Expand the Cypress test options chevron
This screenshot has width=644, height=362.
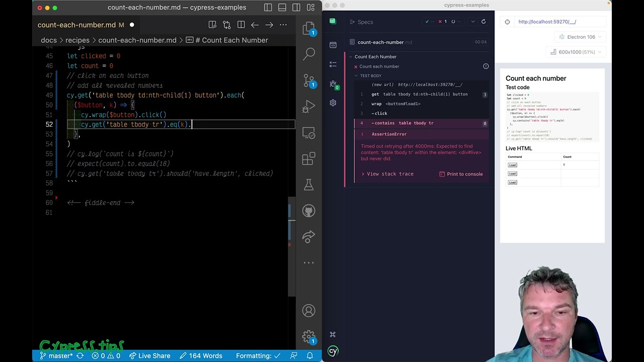tap(472, 22)
